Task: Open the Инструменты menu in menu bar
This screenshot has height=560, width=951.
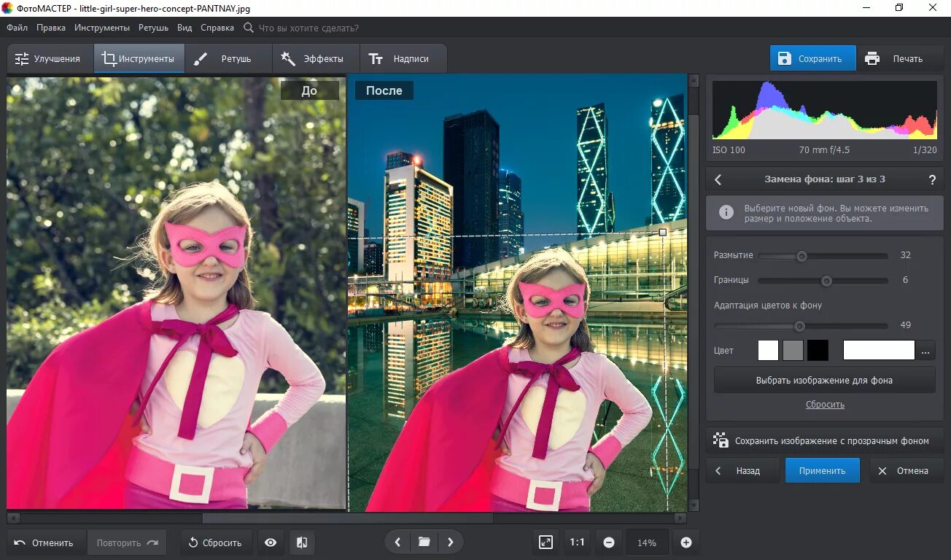Action: 102,28
